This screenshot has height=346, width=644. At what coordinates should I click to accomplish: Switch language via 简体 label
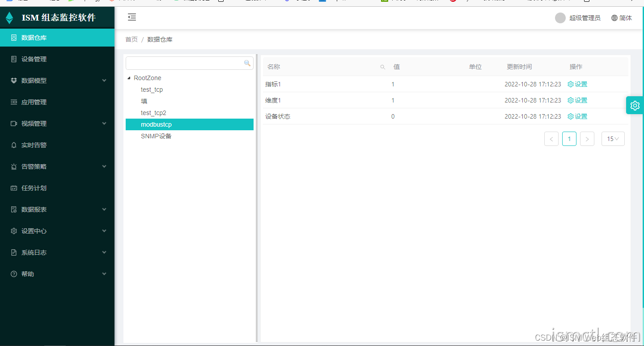pyautogui.click(x=626, y=18)
